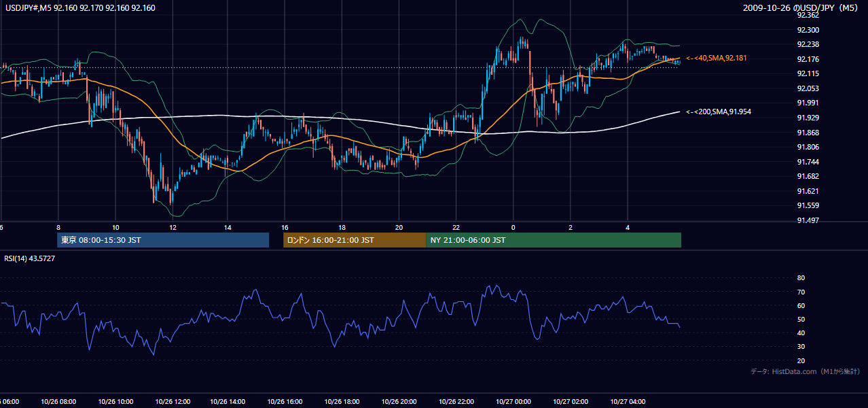
Task: Click the 92.362 price axis label
Action: 808,15
